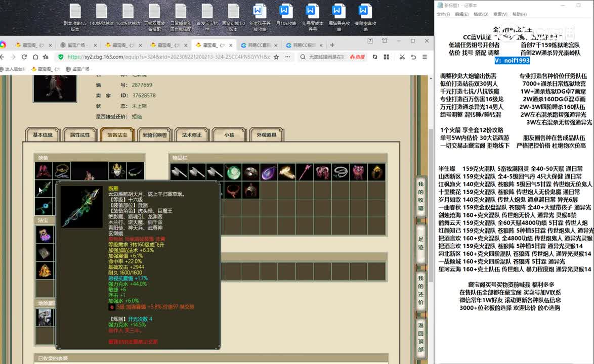Select the golden mask helmet in equipment
Screen dimensions: 594x364
click(117, 171)
